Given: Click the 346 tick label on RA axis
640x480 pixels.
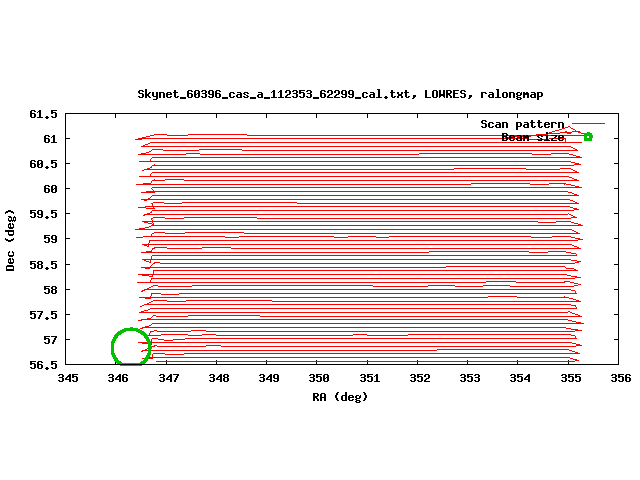Looking at the screenshot, I should click(x=118, y=378).
